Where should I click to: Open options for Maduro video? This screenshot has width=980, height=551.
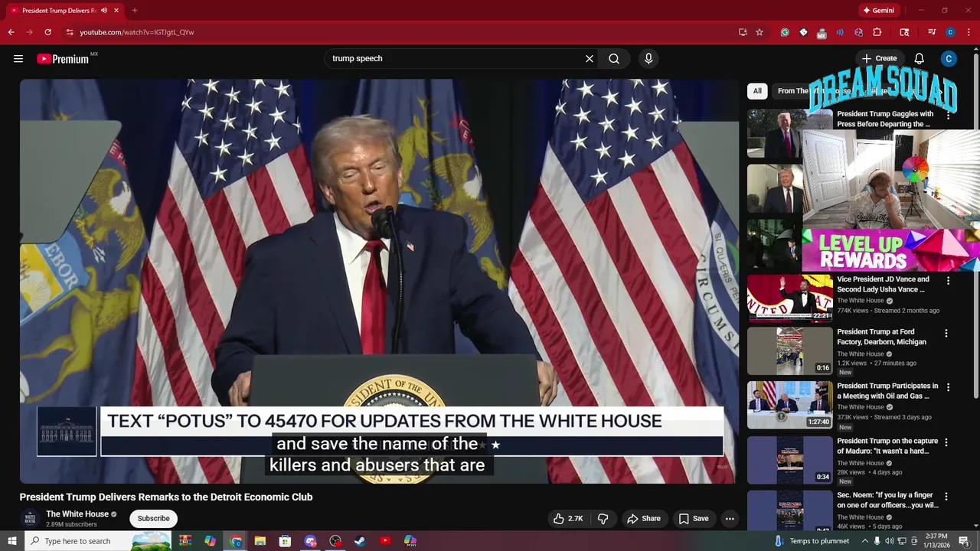click(946, 442)
